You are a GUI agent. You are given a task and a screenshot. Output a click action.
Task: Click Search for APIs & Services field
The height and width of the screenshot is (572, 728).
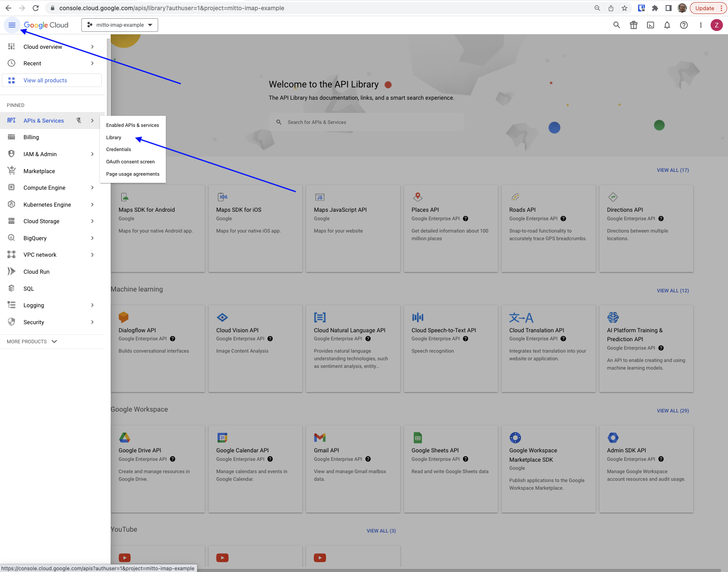coord(366,122)
